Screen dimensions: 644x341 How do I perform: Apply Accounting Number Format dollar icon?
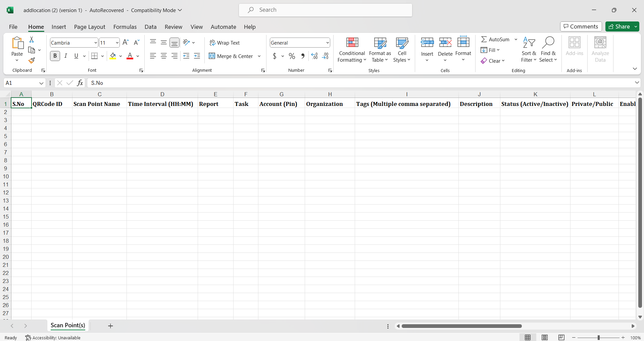275,56
